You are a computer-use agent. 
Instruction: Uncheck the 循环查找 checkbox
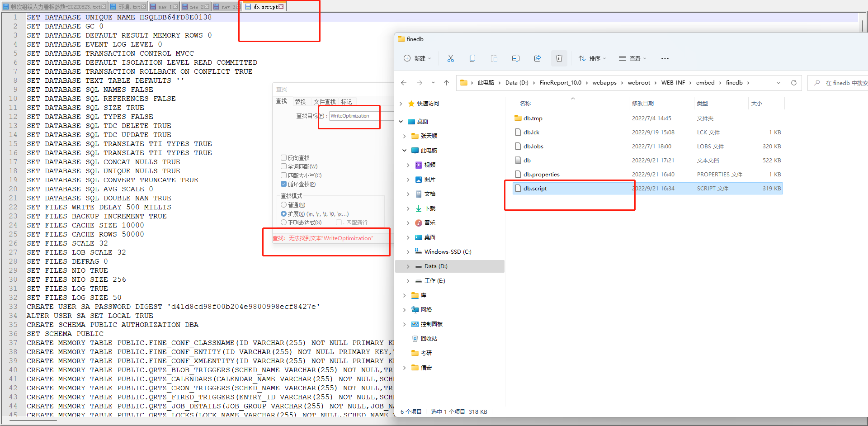[284, 184]
